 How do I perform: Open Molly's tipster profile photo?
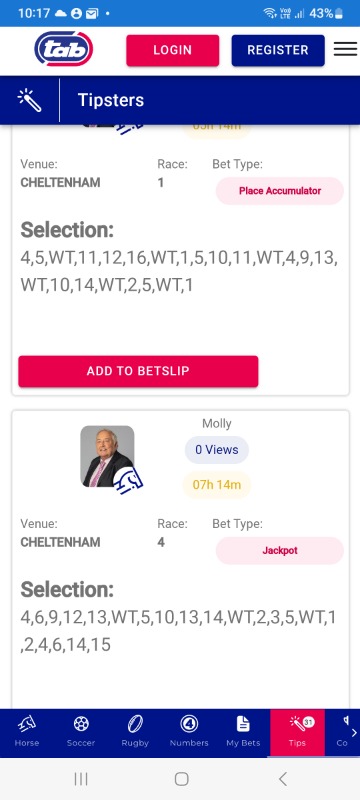(x=108, y=456)
